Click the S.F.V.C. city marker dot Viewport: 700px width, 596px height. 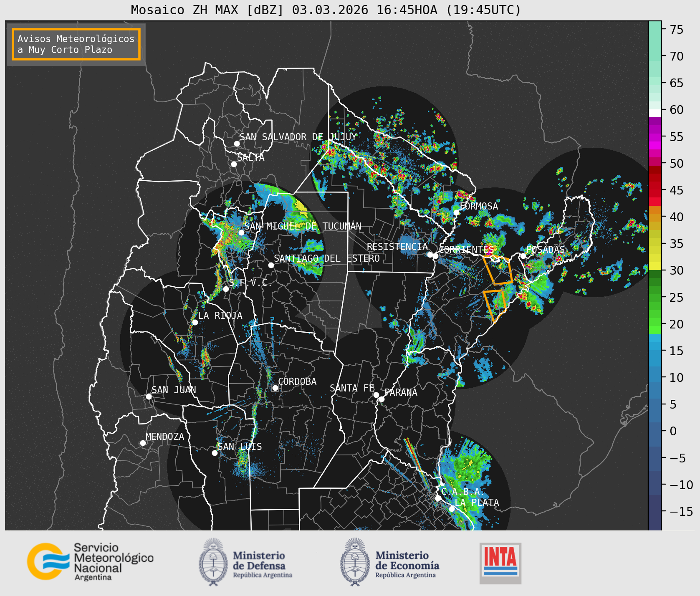[x=226, y=289]
